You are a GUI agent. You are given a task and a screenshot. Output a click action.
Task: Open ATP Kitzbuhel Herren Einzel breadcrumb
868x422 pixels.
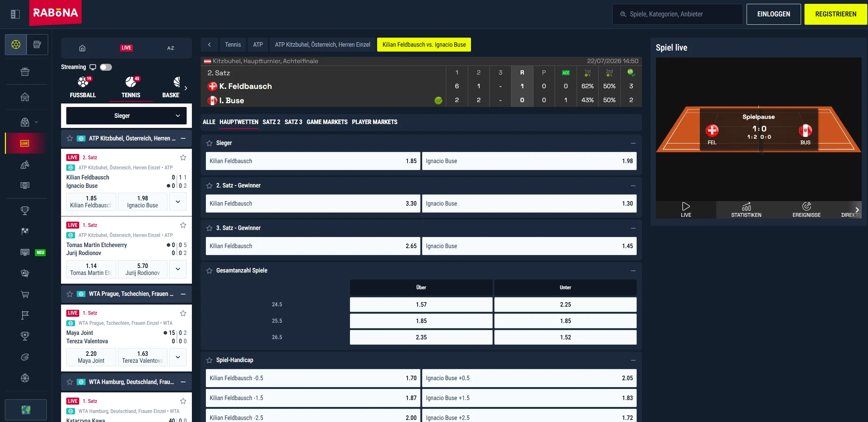(322, 45)
